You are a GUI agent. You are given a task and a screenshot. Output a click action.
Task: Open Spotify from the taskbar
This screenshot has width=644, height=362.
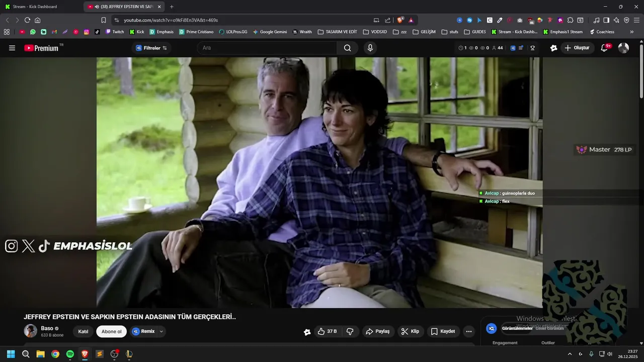(x=70, y=354)
